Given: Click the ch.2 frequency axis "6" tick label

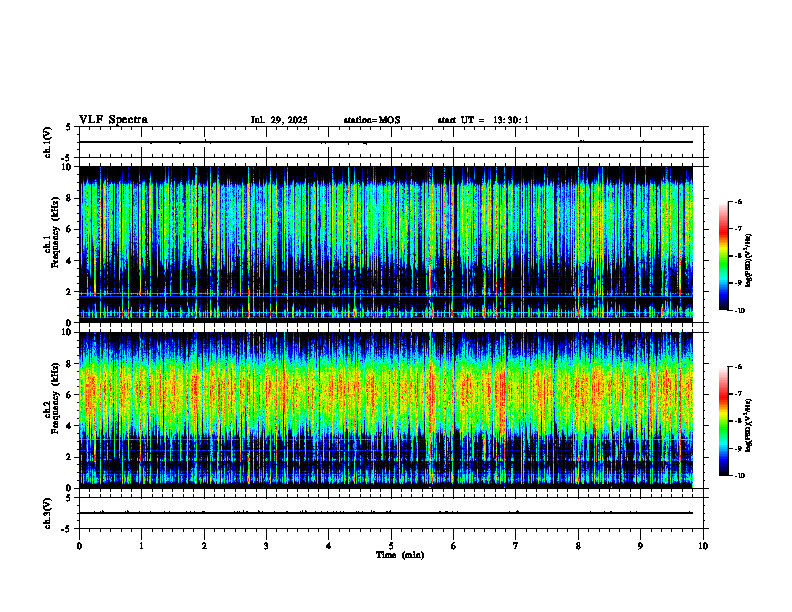Looking at the screenshot, I should (x=70, y=395).
